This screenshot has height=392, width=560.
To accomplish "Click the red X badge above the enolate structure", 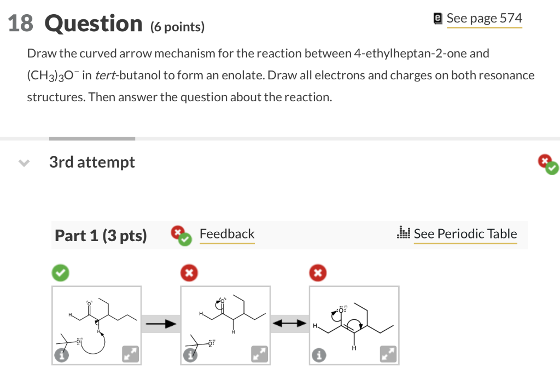I will point(318,272).
